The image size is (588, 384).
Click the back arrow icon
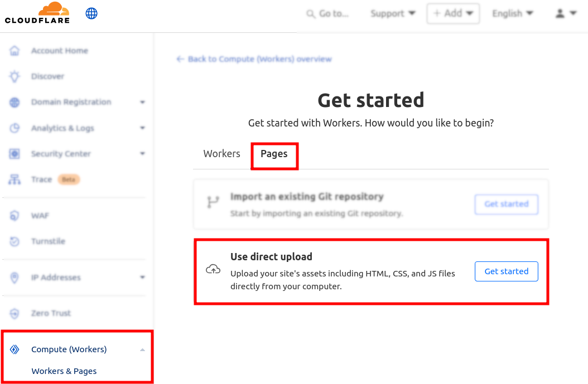click(180, 59)
